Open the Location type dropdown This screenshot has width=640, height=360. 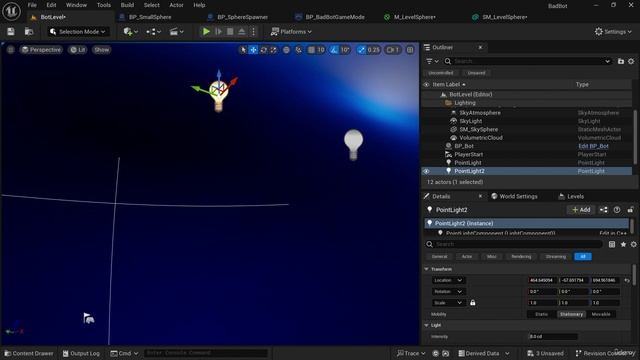click(x=448, y=280)
